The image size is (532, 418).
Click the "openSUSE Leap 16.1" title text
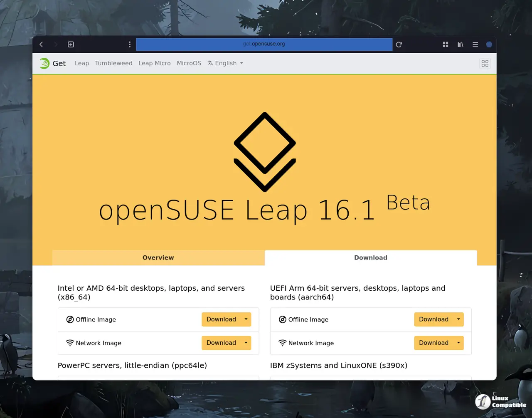237,210
